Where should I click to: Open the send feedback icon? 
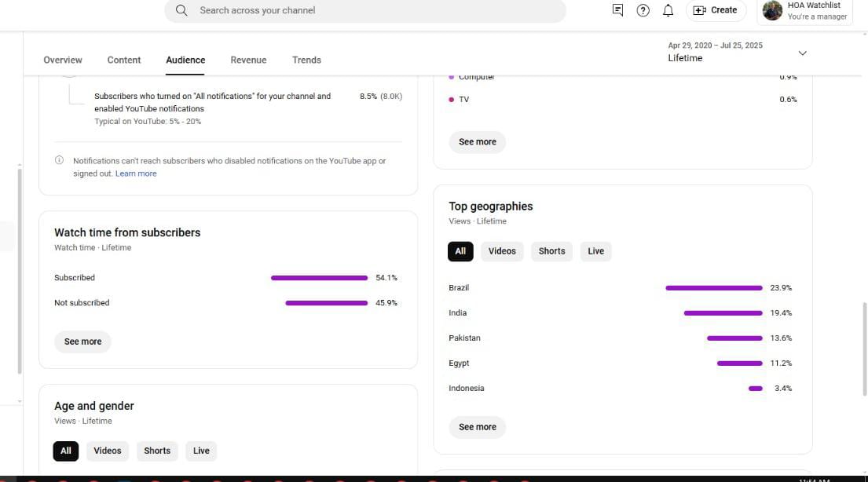(617, 10)
